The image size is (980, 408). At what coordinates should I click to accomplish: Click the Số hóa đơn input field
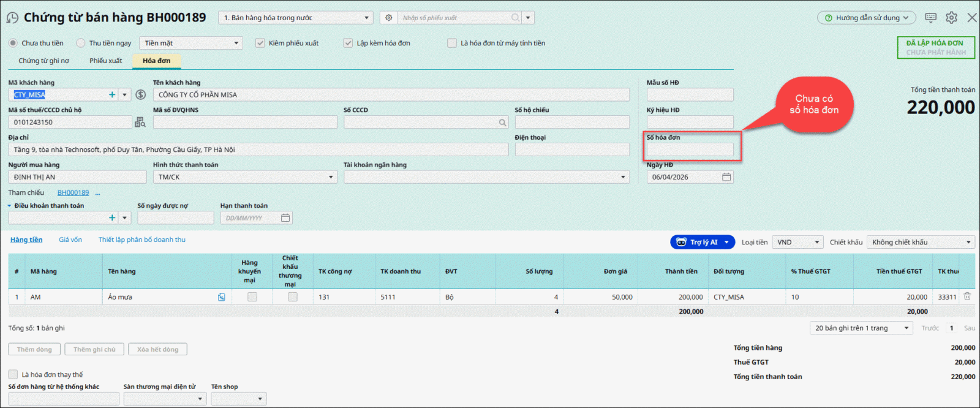coord(690,150)
